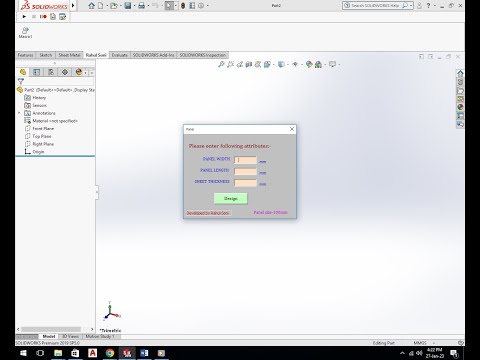This screenshot has width=480, height=360.
Task: Open the SOLIDWORKS Inspection tab
Action: 203,55
